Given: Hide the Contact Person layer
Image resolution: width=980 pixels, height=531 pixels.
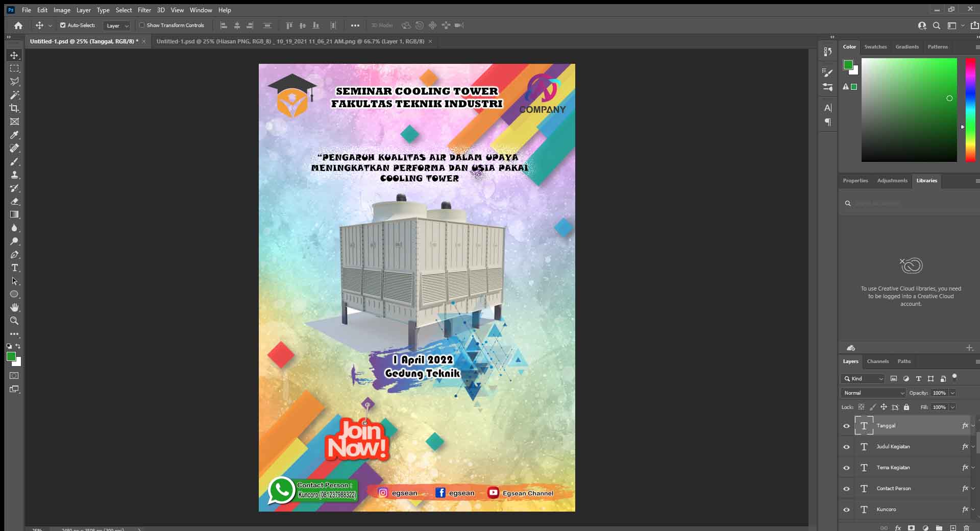Looking at the screenshot, I should pos(846,489).
